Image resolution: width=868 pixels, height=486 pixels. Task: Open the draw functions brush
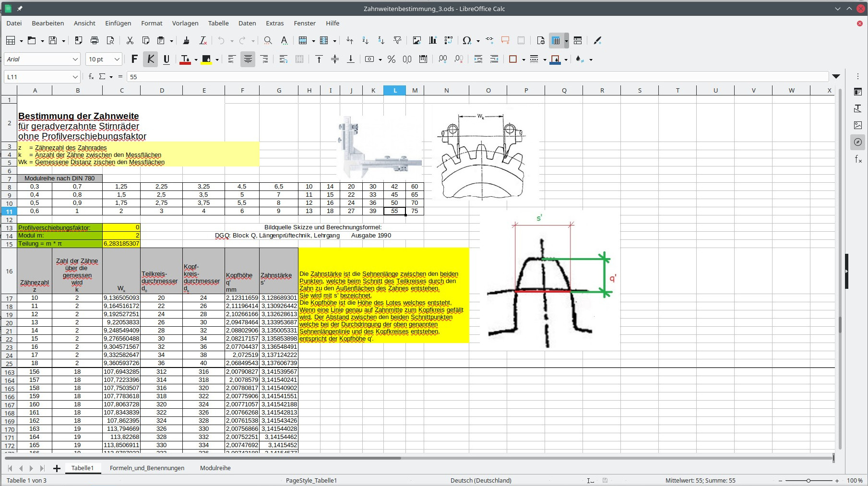pyautogui.click(x=597, y=41)
